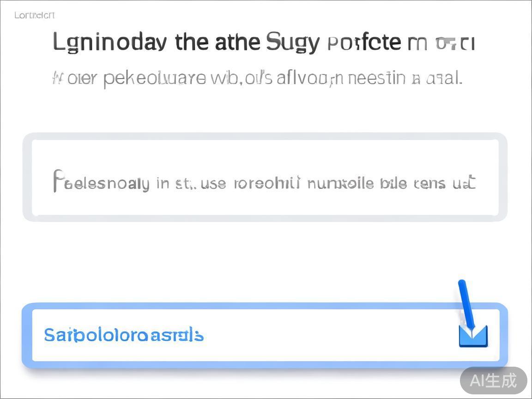Click the blue envelope-shaped icon
532x399 pixels.
click(473, 336)
